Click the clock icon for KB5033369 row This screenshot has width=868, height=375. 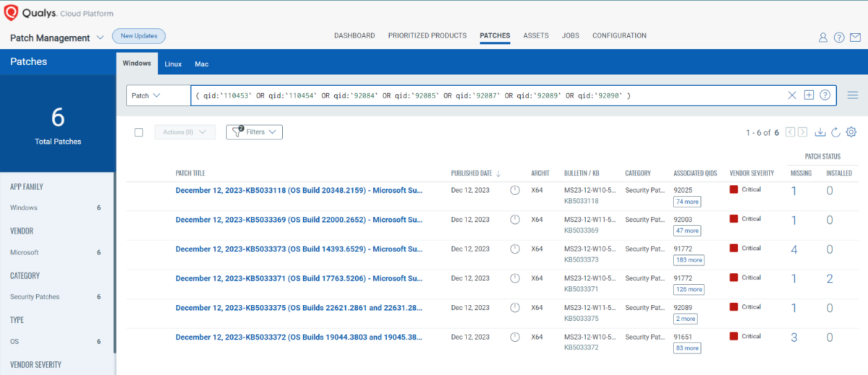tap(515, 220)
